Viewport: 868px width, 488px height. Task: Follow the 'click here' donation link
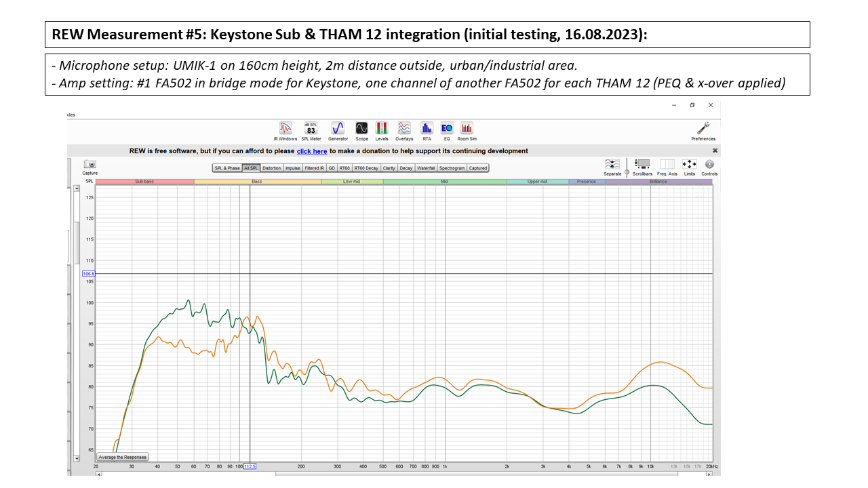click(312, 151)
